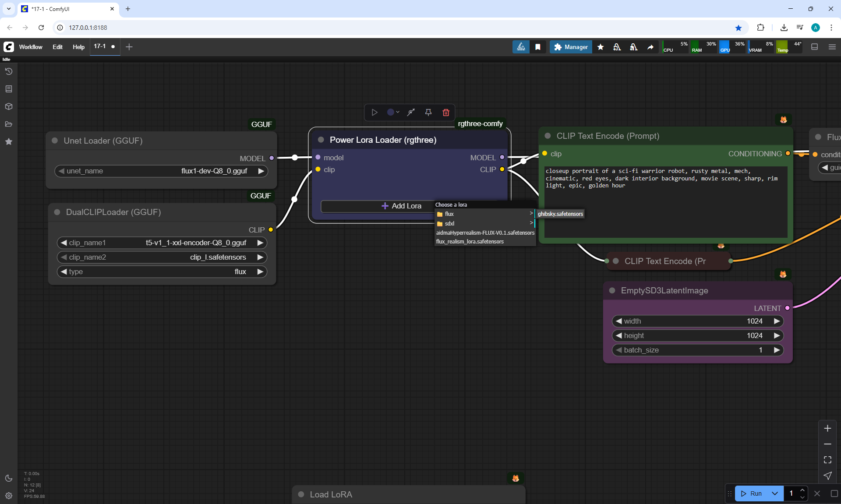
Task: Toggle the bottom panel icon in top bar
Action: coord(815,47)
